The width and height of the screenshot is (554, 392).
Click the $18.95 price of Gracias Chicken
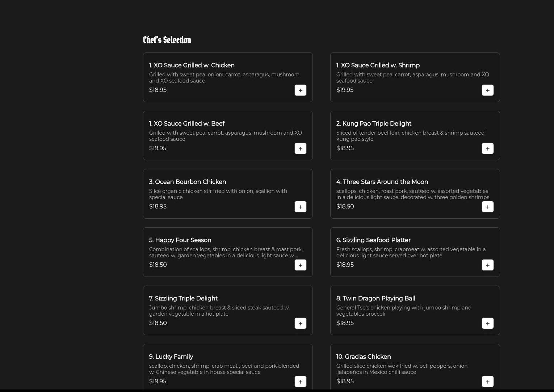tap(345, 381)
